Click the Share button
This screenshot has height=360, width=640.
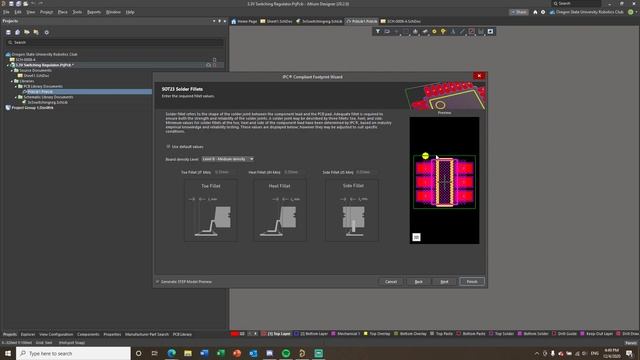519,12
